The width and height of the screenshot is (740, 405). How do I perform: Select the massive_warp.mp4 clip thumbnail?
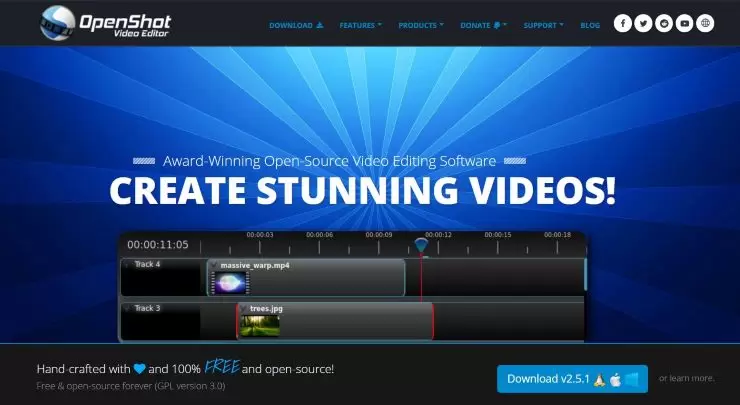[230, 282]
